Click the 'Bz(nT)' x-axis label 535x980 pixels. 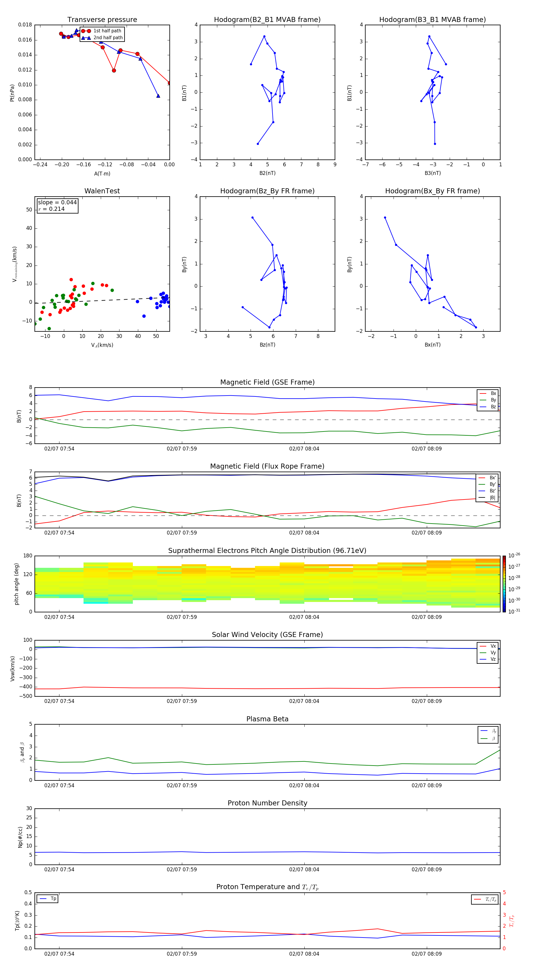(267, 345)
